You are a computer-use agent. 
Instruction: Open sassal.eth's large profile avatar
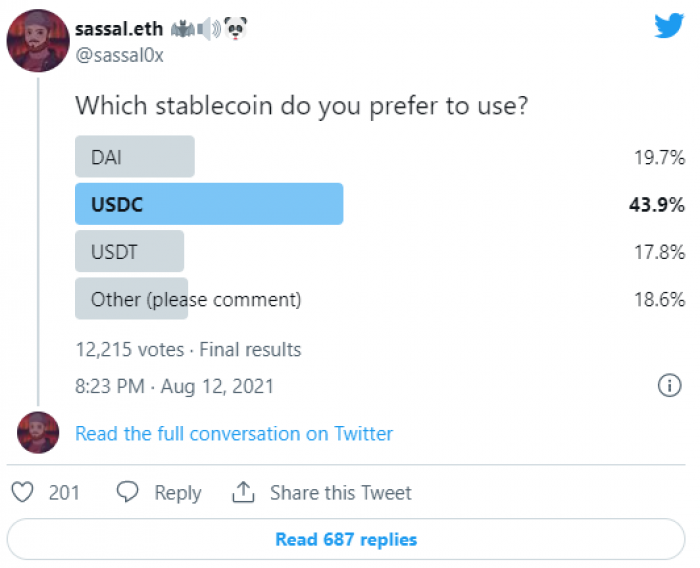(x=38, y=41)
